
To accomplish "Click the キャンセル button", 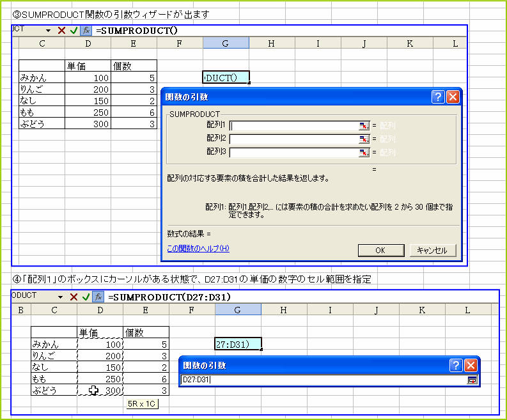I will click(433, 250).
